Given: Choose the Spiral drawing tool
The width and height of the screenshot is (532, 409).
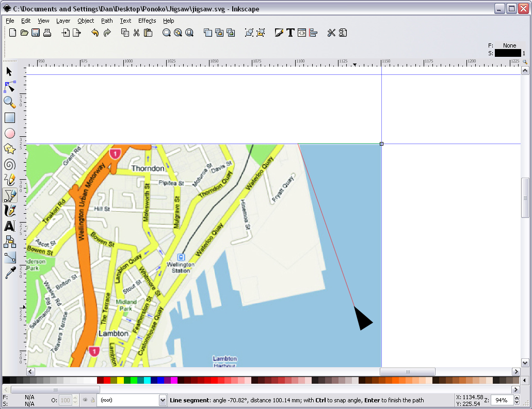Looking at the screenshot, I should 10,164.
